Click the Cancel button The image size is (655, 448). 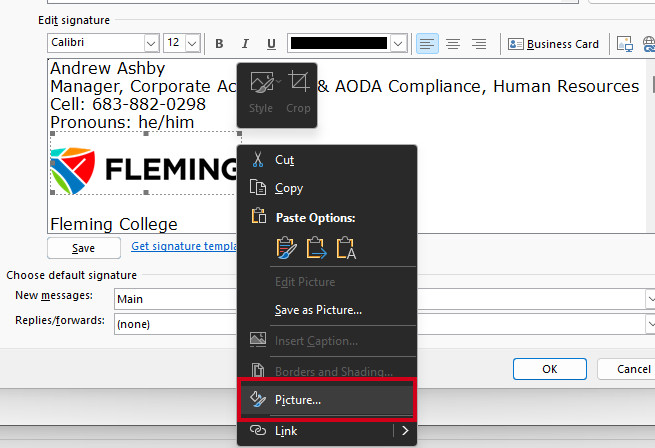click(627, 369)
